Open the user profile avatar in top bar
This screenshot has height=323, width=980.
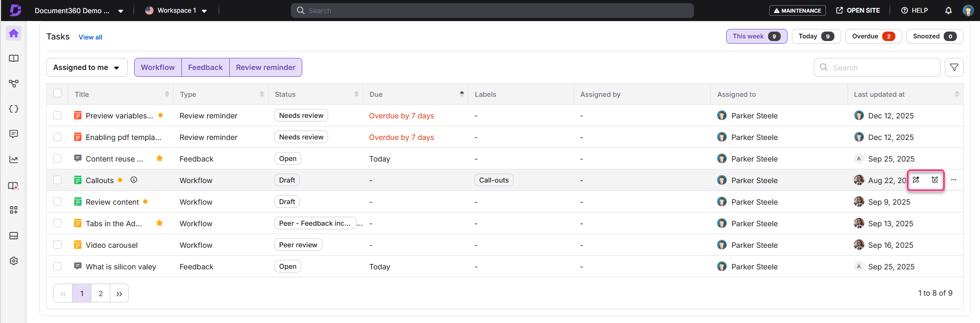coord(968,11)
